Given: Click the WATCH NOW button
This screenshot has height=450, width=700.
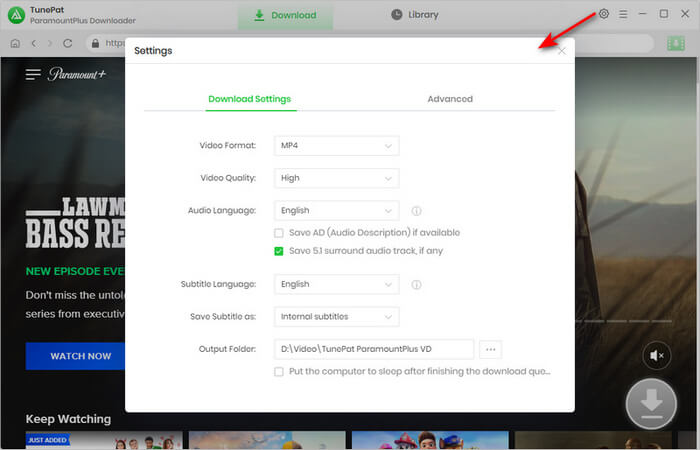Looking at the screenshot, I should pyautogui.click(x=75, y=356).
